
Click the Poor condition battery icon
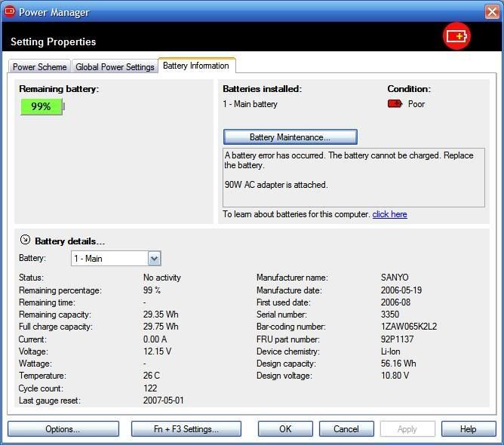tap(395, 104)
